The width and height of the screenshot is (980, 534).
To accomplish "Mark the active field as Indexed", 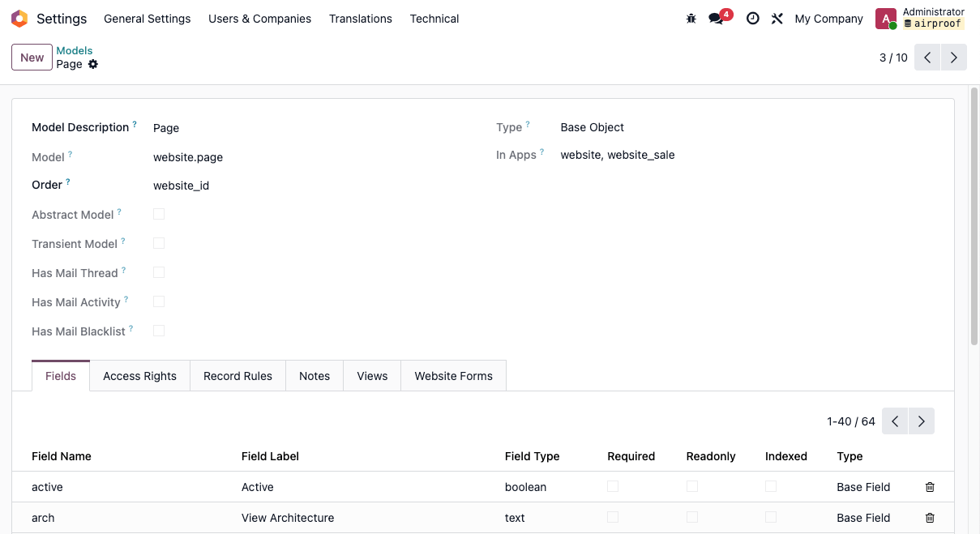I will pos(770,486).
